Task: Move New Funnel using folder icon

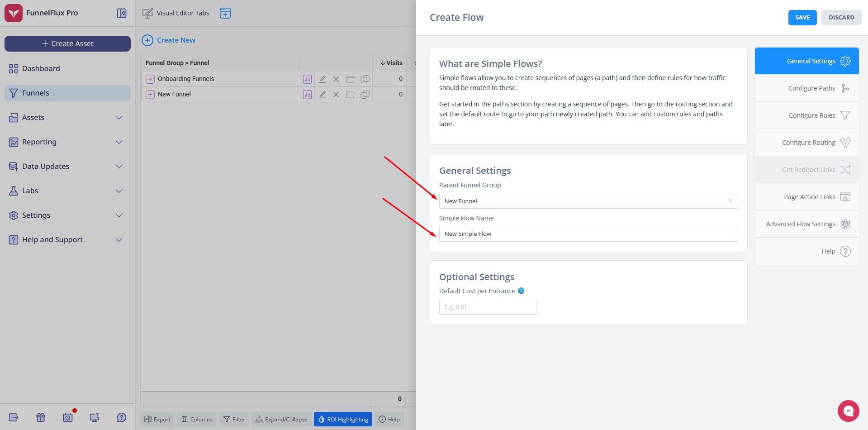Action: [x=350, y=95]
